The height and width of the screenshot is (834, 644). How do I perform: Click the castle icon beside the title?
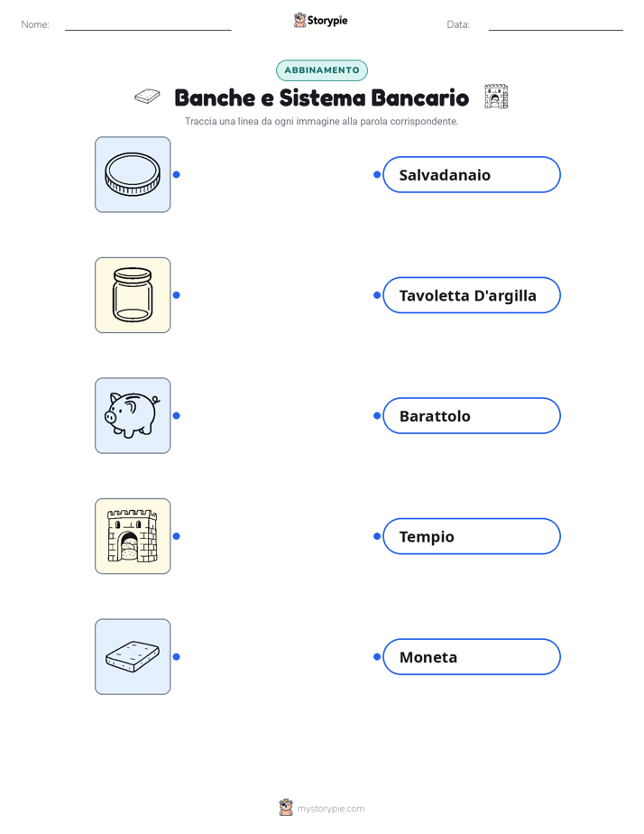(x=496, y=97)
